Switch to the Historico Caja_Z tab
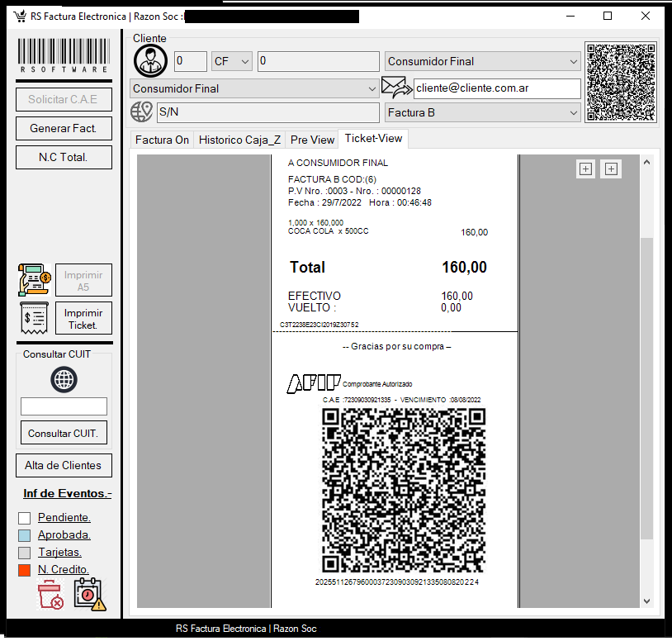 tap(239, 140)
